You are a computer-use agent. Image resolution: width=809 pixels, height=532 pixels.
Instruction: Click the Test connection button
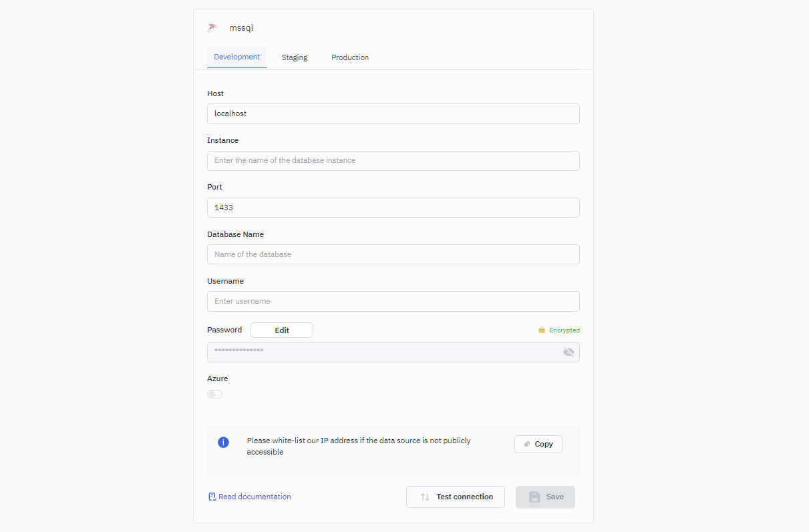click(456, 497)
